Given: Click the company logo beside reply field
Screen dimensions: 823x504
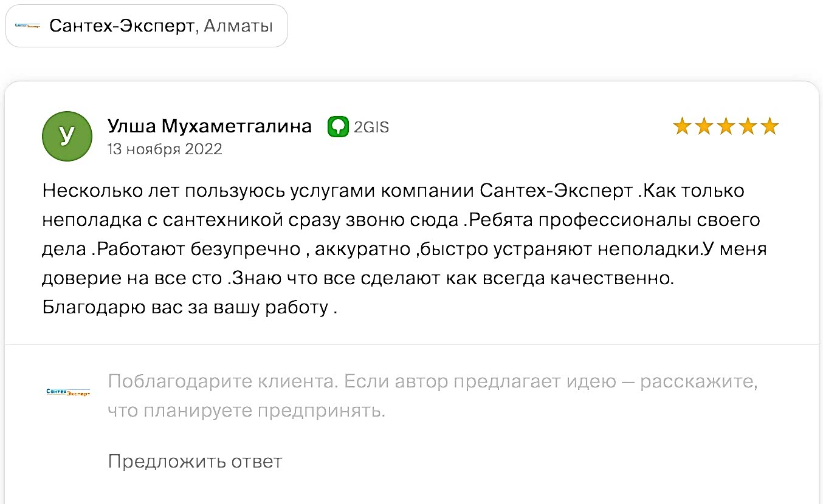Looking at the screenshot, I should coord(68,393).
